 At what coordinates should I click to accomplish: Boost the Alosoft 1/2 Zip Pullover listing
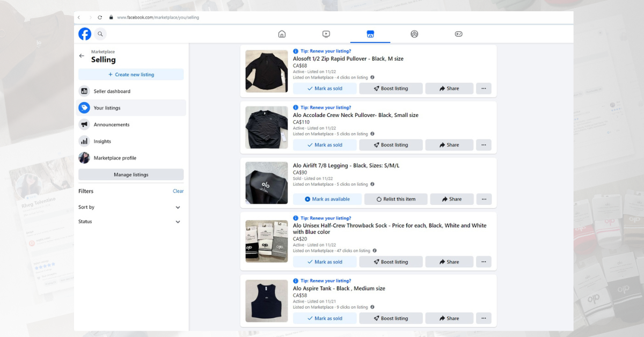[391, 89]
